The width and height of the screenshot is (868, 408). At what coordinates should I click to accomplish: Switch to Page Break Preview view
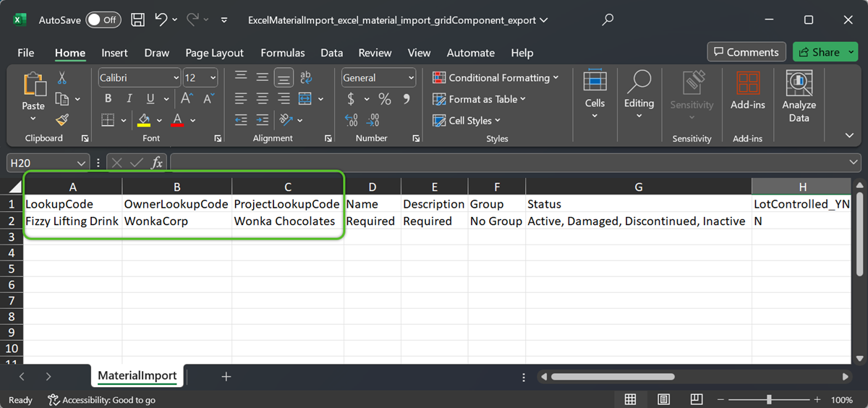696,399
